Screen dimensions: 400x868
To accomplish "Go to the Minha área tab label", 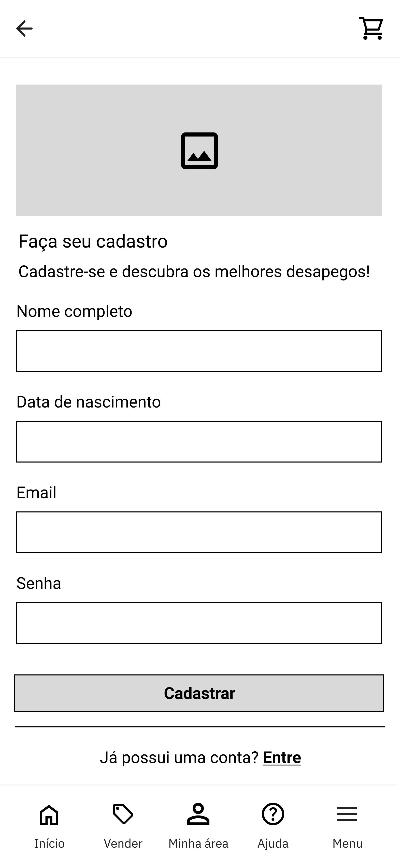I will click(x=198, y=843).
